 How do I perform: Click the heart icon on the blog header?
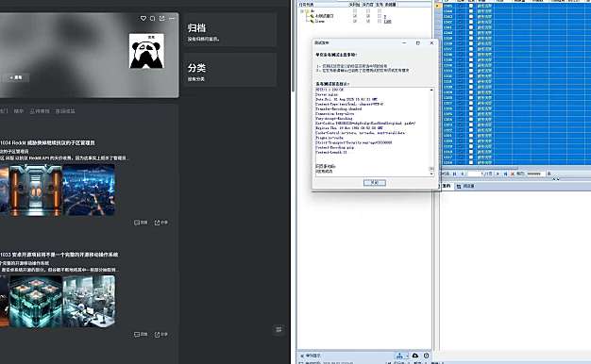coord(144,19)
